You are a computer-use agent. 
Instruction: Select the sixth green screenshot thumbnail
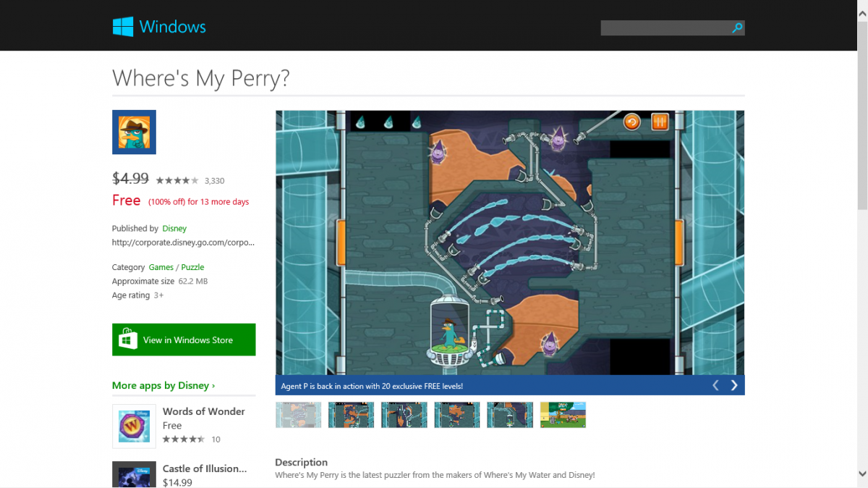pyautogui.click(x=563, y=415)
